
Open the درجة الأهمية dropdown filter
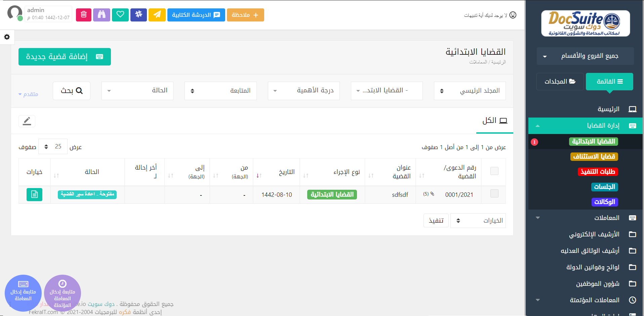tap(304, 91)
